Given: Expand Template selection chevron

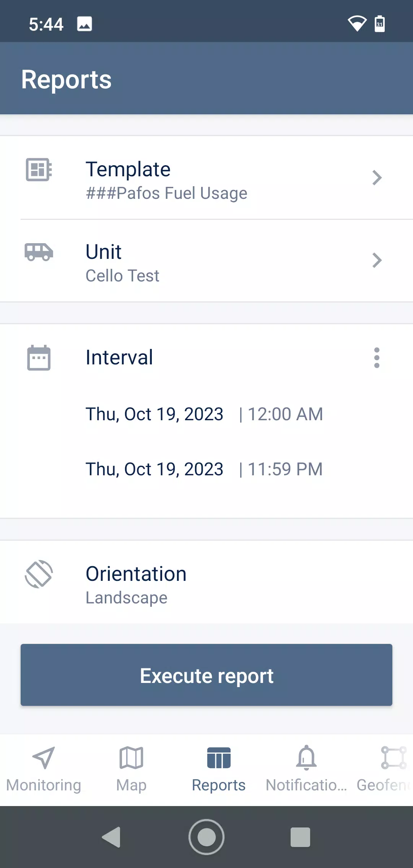Looking at the screenshot, I should 377,178.
